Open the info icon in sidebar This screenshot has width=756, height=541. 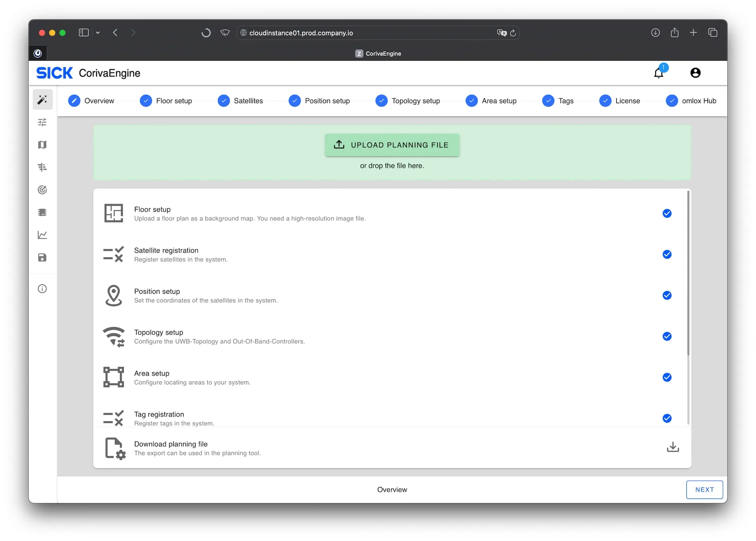tap(43, 289)
